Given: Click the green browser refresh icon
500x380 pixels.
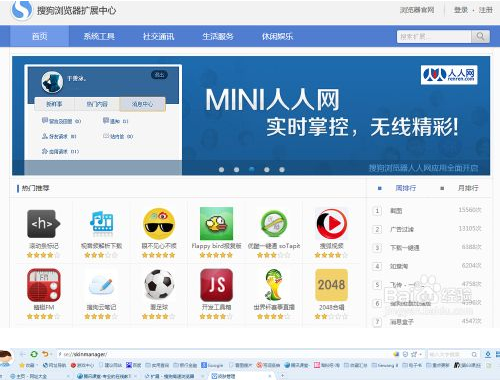Looking at the screenshot, I should tap(34, 354).
